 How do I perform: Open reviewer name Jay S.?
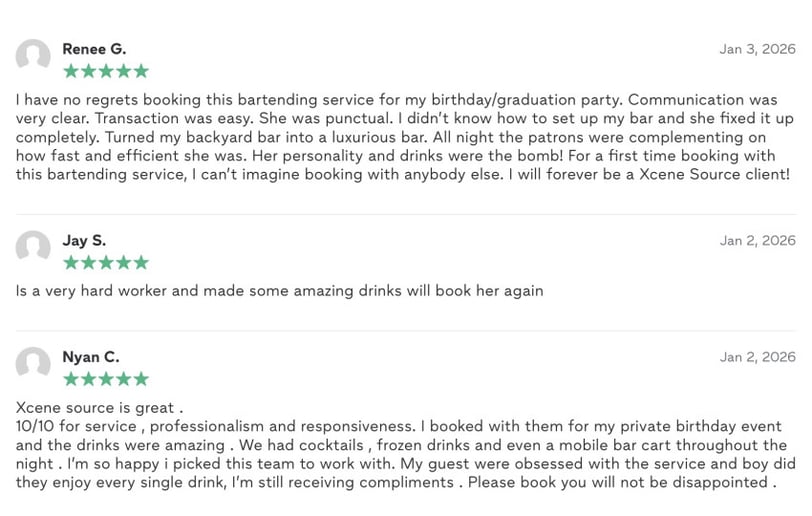click(84, 240)
